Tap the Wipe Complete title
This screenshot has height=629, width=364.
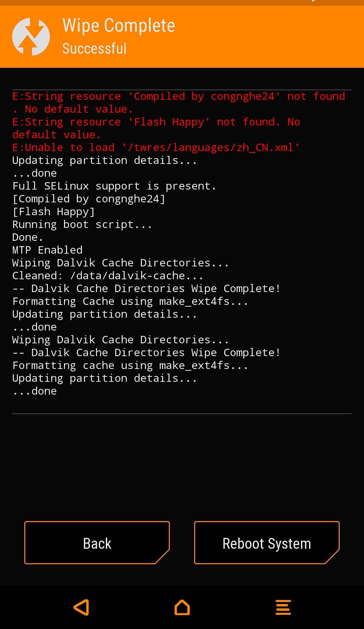(119, 26)
